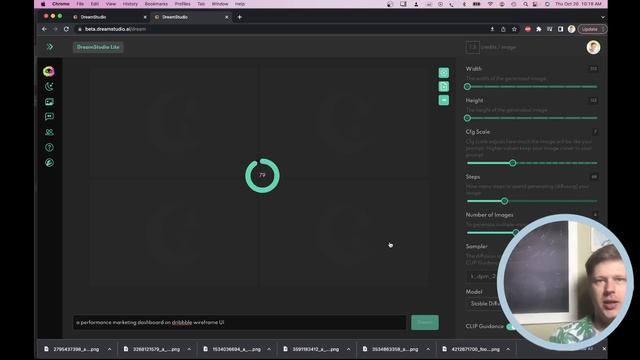Open the View menu

[111, 4]
